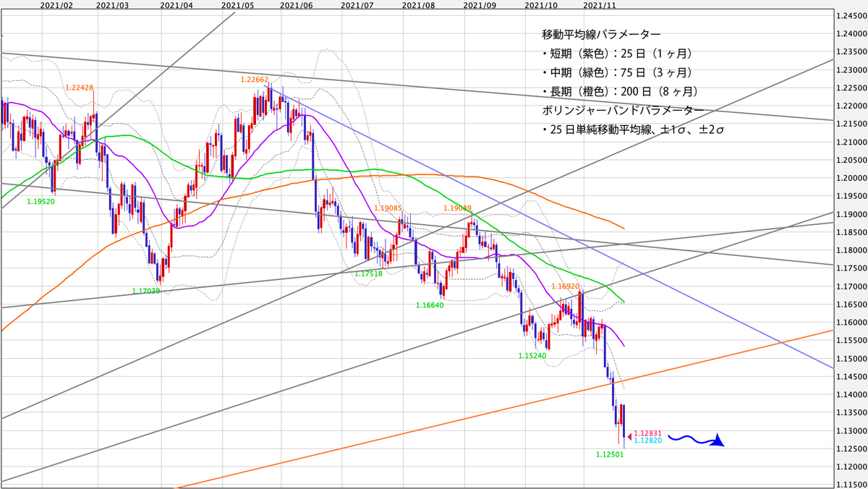Click the 1.14500 axis value
The width and height of the screenshot is (868, 489).
pyautogui.click(x=851, y=377)
